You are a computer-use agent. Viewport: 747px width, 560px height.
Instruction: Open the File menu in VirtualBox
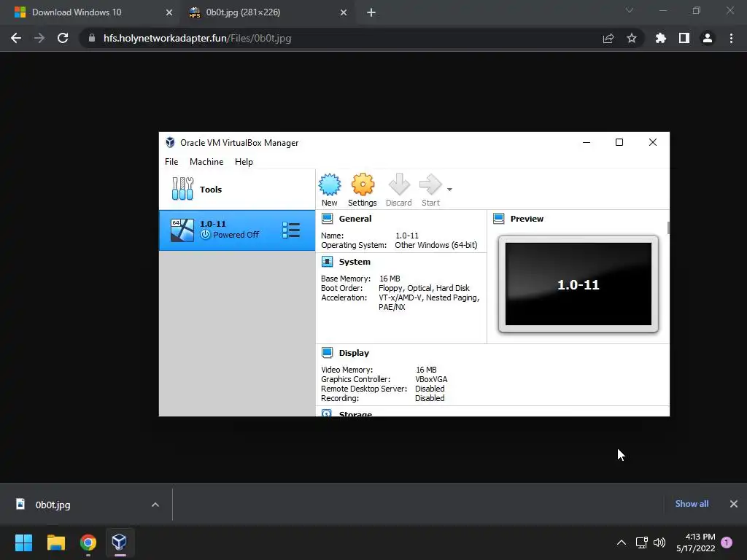(x=171, y=161)
